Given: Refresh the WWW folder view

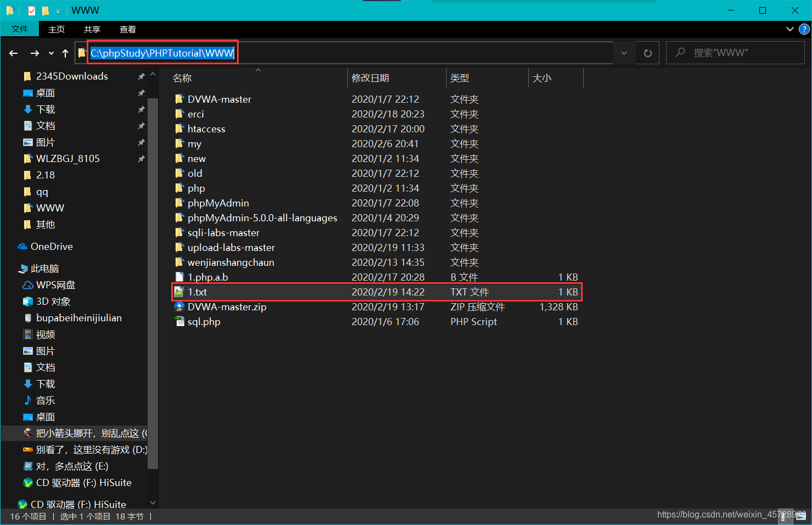Looking at the screenshot, I should point(647,53).
